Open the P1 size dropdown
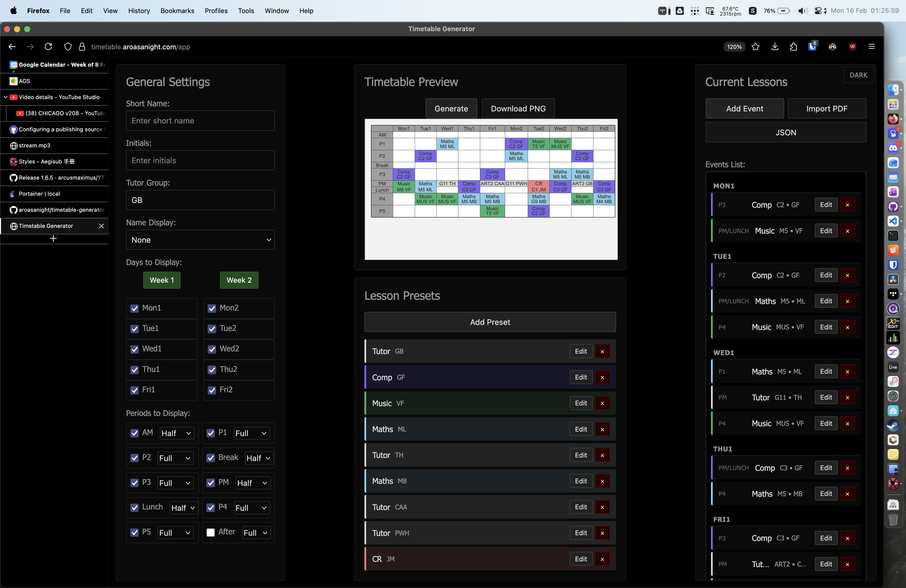Viewport: 906px width, 588px height. coord(252,433)
